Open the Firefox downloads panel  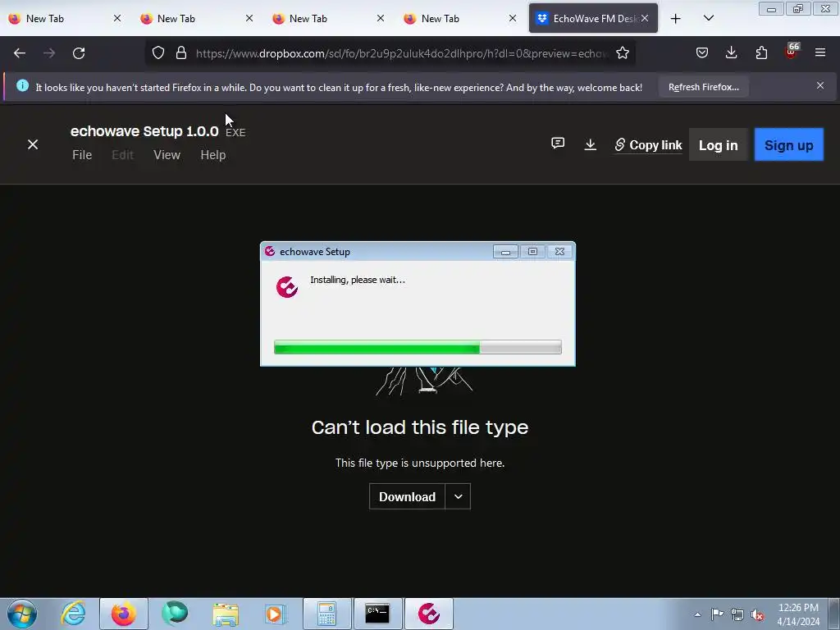(x=731, y=52)
